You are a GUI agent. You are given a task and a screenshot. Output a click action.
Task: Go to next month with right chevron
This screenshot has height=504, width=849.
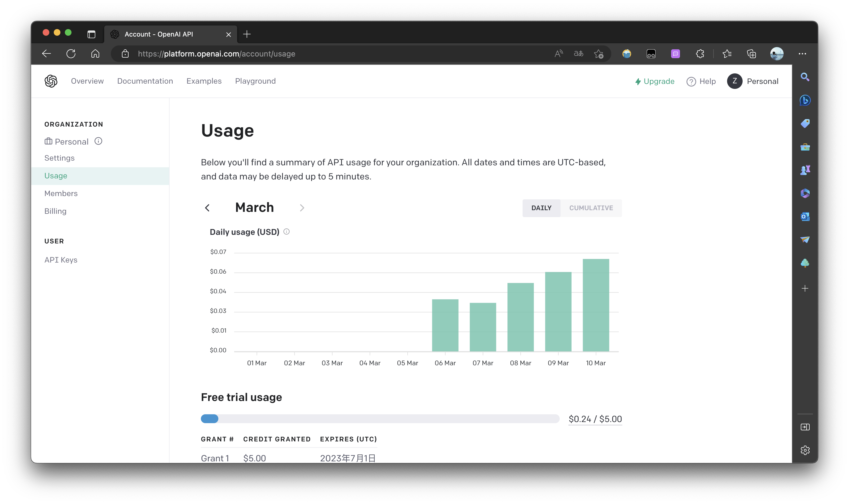coord(302,208)
